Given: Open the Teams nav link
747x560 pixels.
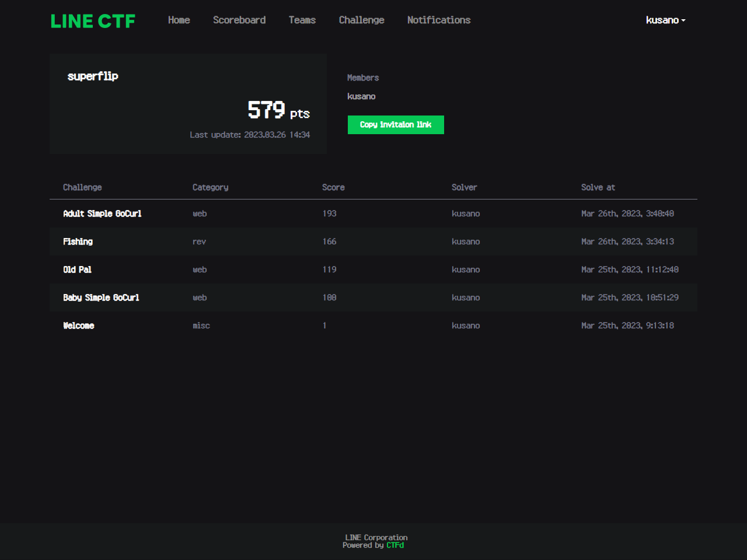Looking at the screenshot, I should click(302, 20).
